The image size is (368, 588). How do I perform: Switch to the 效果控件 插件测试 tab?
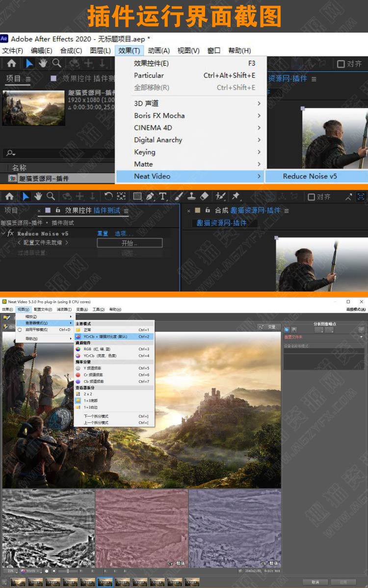pos(93,211)
